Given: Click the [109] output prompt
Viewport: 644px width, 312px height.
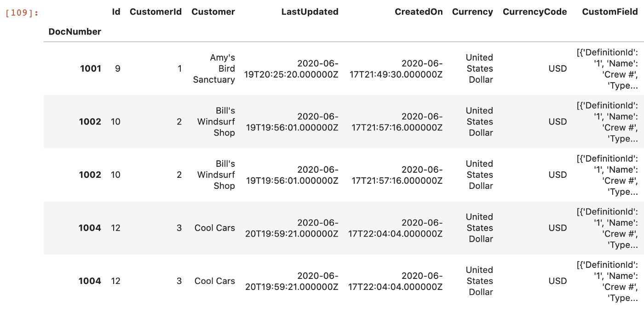Looking at the screenshot, I should [21, 13].
